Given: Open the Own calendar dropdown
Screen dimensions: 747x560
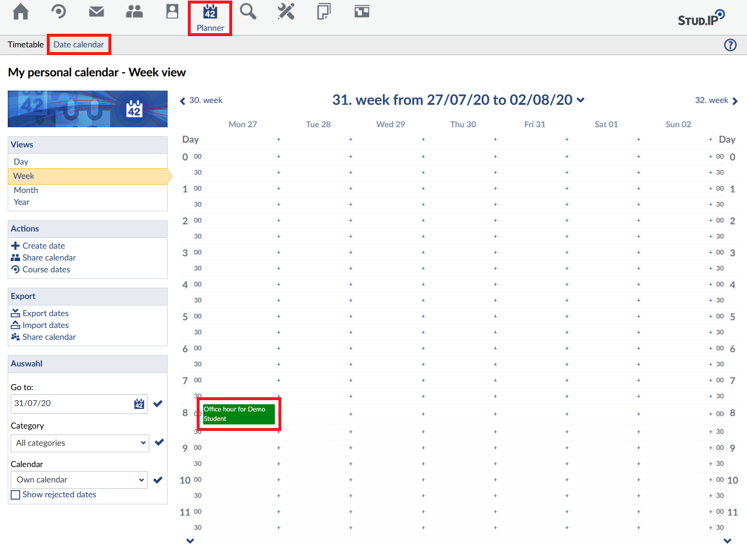Looking at the screenshot, I should point(79,479).
